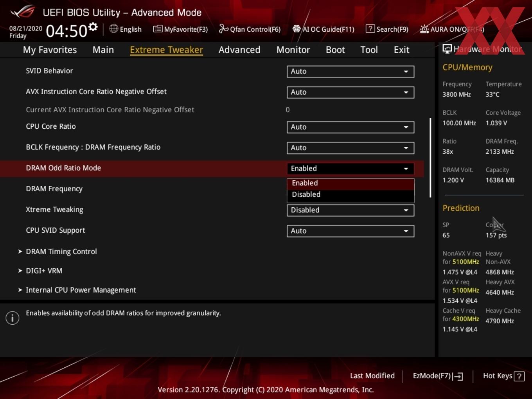Viewport: 532px width, 399px height.
Task: Expand Internal CPU Power Management submenu
Action: click(x=77, y=290)
